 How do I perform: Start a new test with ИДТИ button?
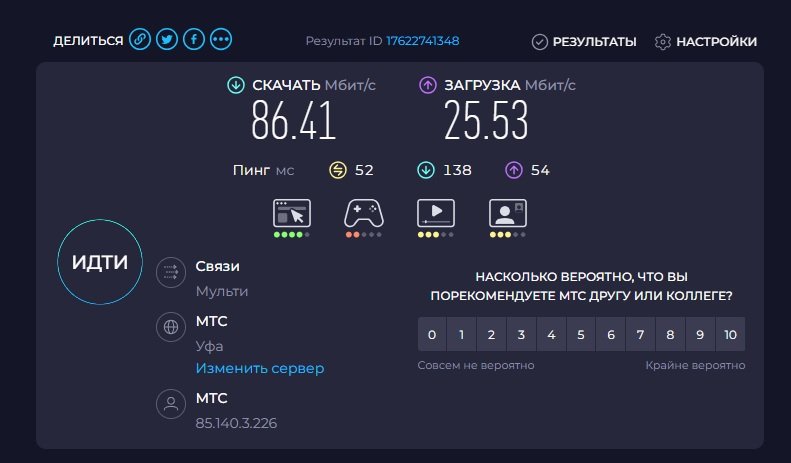point(100,262)
